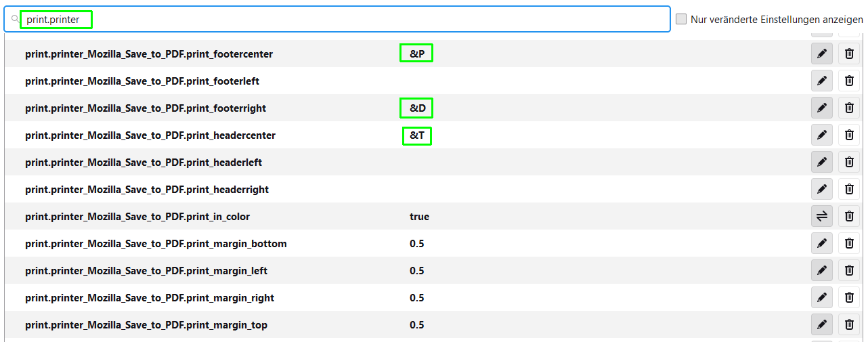Edit the print_footercenter preference with the pencil icon

click(x=821, y=54)
